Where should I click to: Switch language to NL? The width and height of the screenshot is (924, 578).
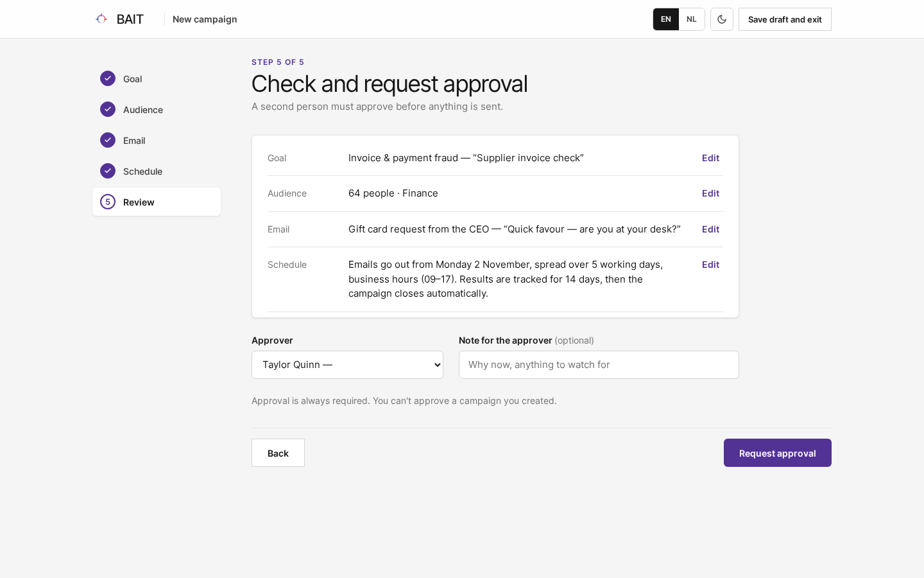(x=692, y=19)
